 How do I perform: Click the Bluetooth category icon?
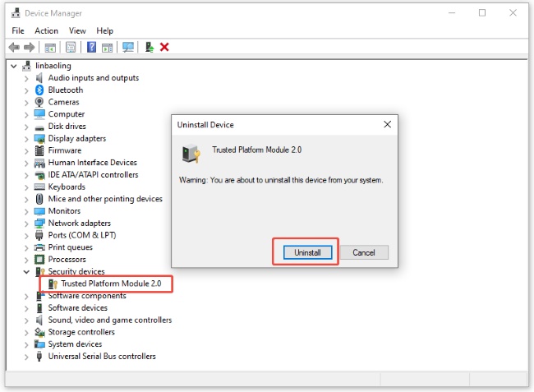[39, 90]
